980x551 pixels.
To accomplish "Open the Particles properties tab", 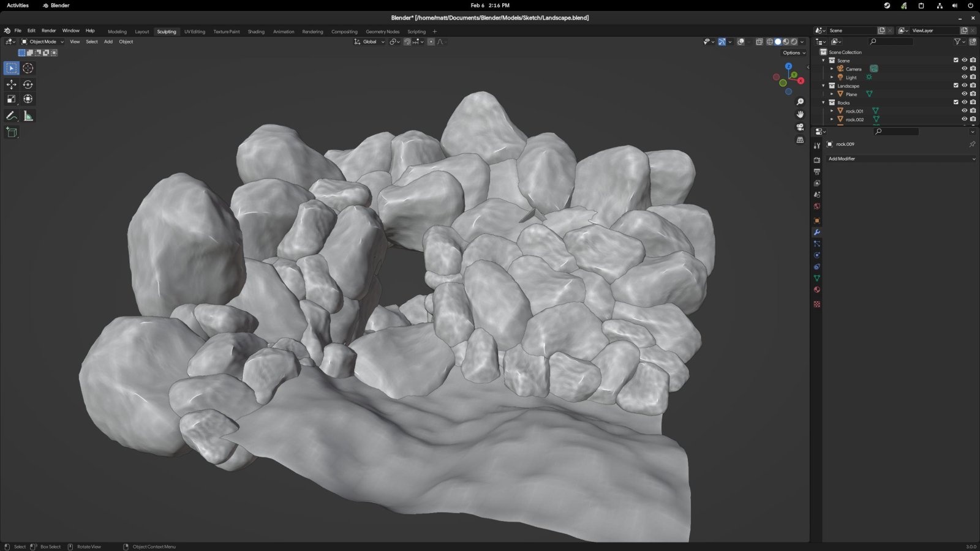I will coord(816,244).
